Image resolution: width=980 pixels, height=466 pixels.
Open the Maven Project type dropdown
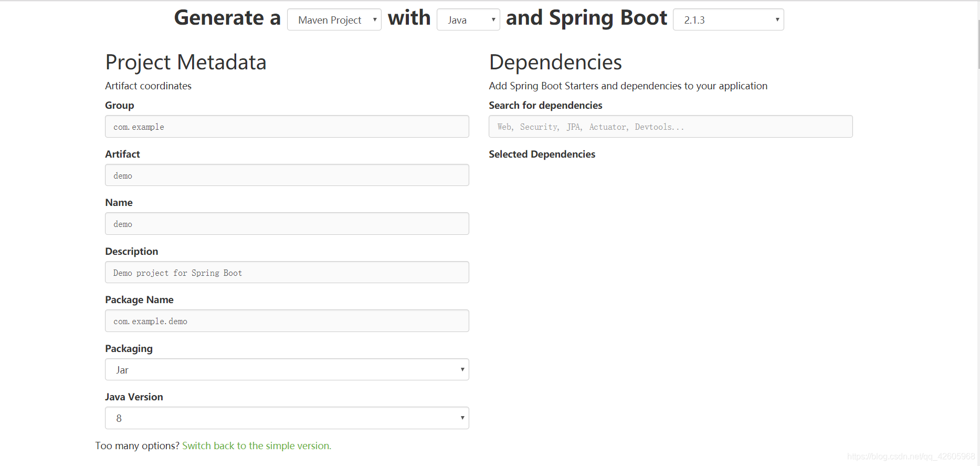click(x=334, y=19)
